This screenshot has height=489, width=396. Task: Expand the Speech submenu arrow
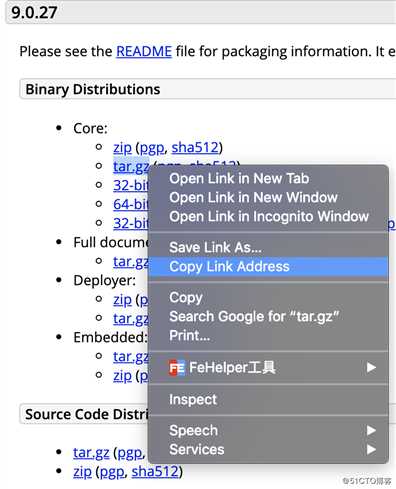point(371,431)
